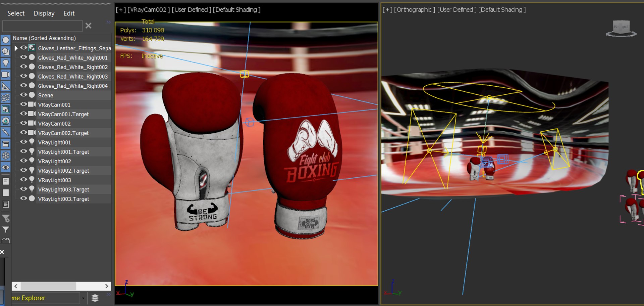The image size is (644, 306).
Task: Hide Gloves_Red_White_Right001 using its eye icon
Action: [x=23, y=57]
